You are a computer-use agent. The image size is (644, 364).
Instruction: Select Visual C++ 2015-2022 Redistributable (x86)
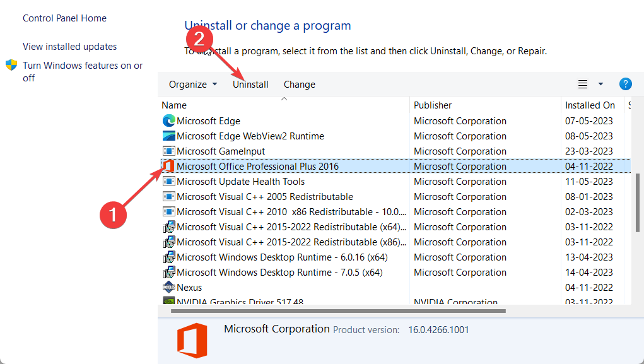tap(291, 242)
